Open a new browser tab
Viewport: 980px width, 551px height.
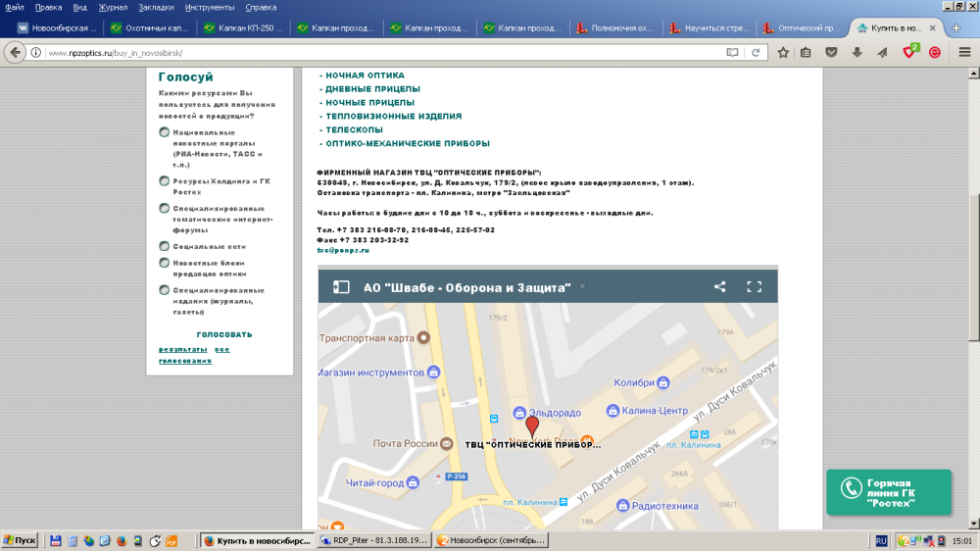coord(956,28)
